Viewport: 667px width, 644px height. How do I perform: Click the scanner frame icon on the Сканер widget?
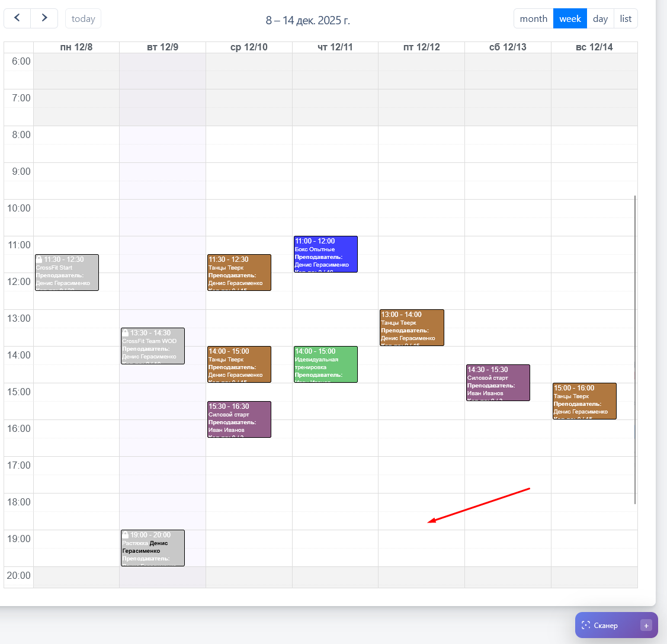coord(586,625)
